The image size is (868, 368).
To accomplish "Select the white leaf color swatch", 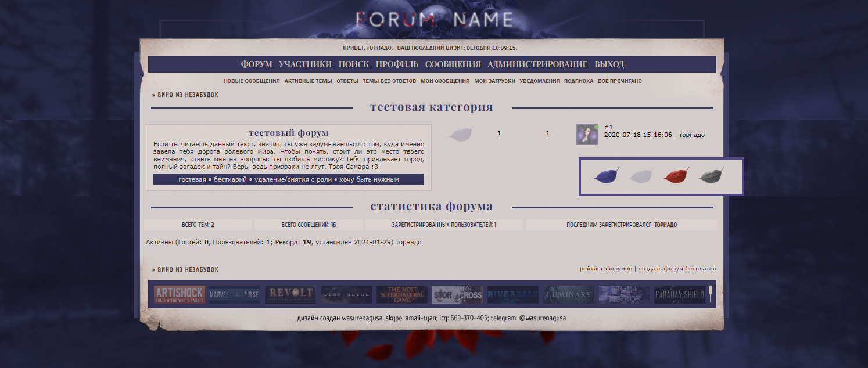I will pyautogui.click(x=641, y=176).
